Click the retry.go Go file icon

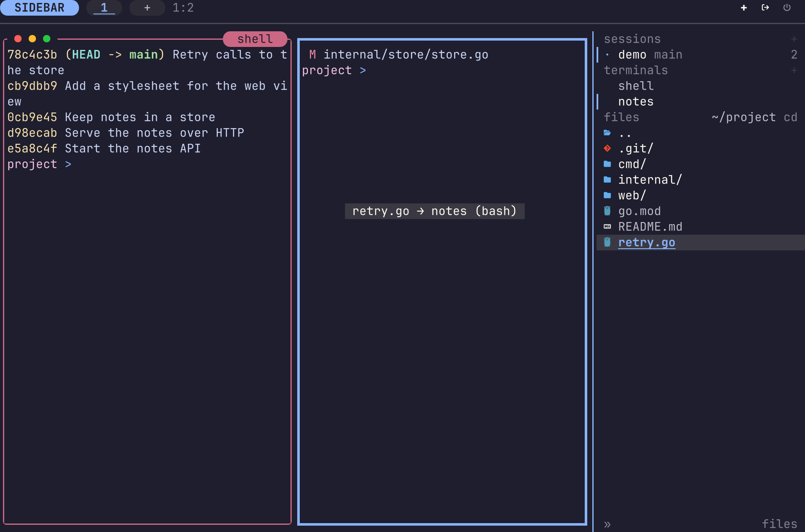click(607, 242)
